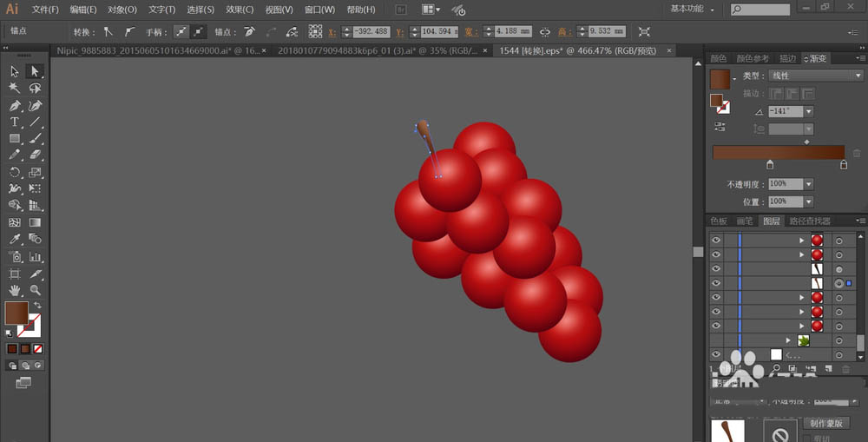Select the Gradient tool in toolbox
Viewport: 868px width, 442px height.
[x=35, y=222]
